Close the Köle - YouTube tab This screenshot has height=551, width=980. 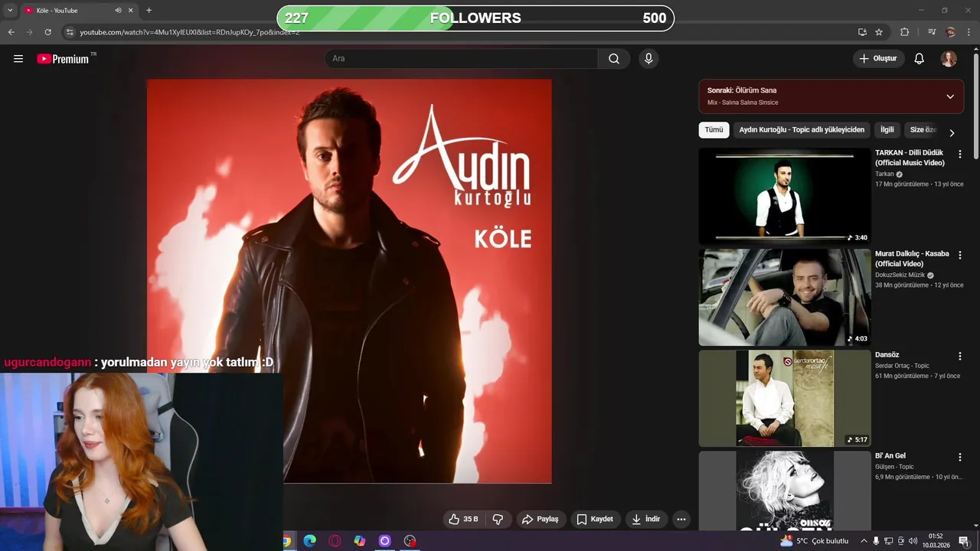point(131,11)
